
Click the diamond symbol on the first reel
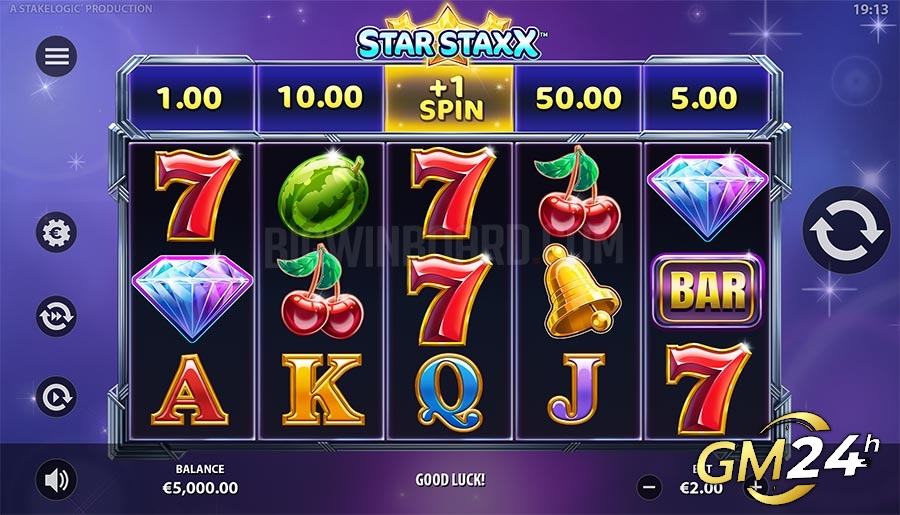point(192,297)
